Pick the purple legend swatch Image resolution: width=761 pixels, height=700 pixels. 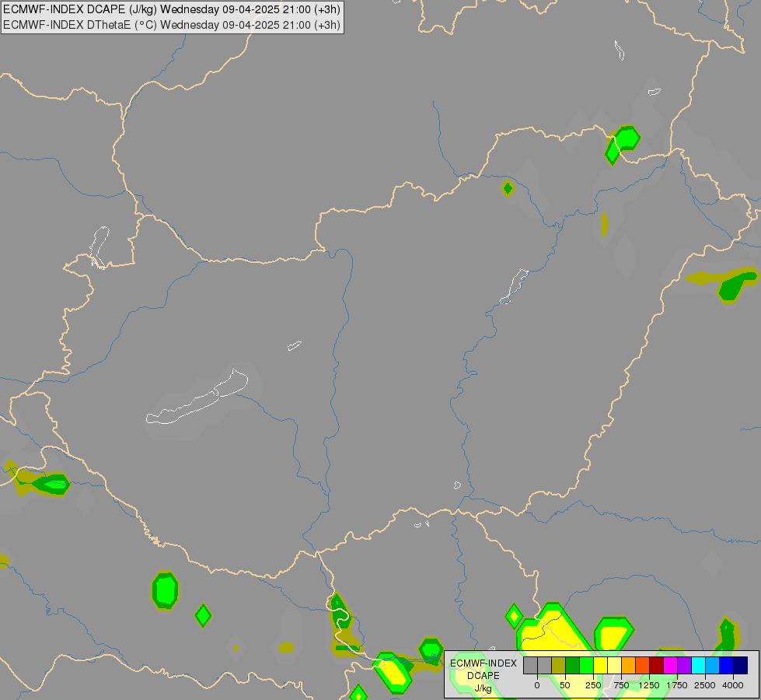point(684,665)
